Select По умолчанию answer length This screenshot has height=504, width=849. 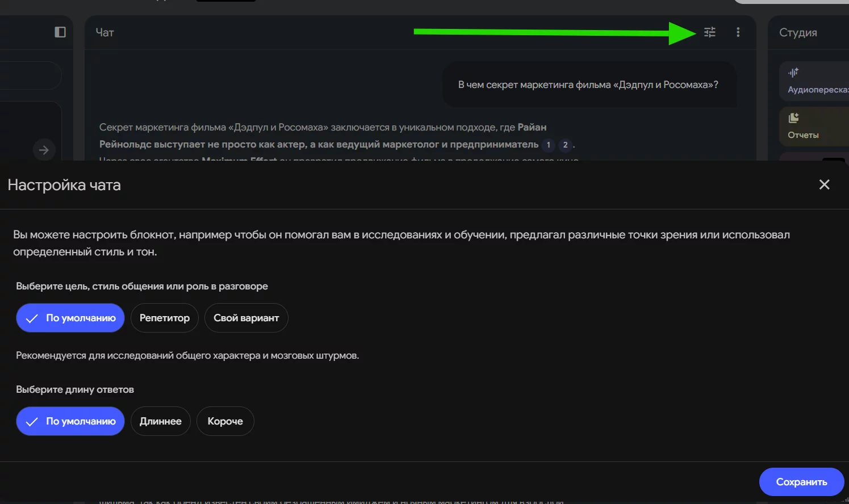(70, 421)
